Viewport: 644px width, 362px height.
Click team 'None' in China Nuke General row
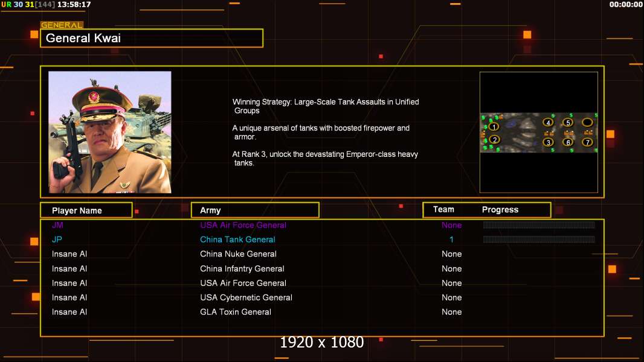click(452, 254)
